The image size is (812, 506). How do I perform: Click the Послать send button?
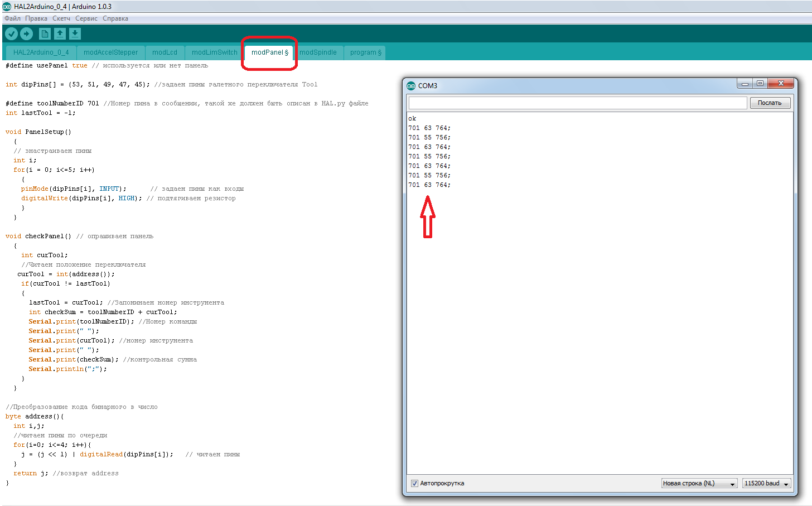pyautogui.click(x=770, y=103)
